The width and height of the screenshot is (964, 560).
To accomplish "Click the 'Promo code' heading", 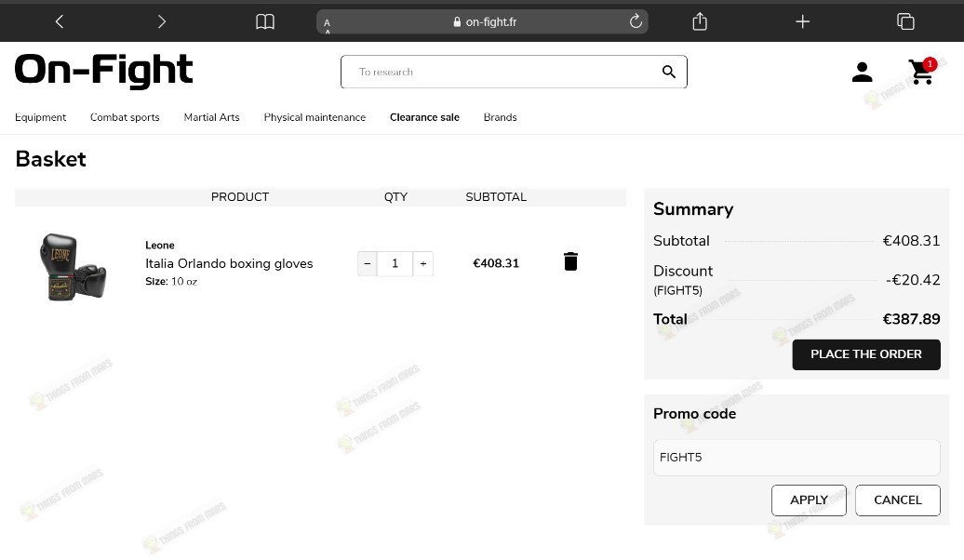I will click(695, 414).
